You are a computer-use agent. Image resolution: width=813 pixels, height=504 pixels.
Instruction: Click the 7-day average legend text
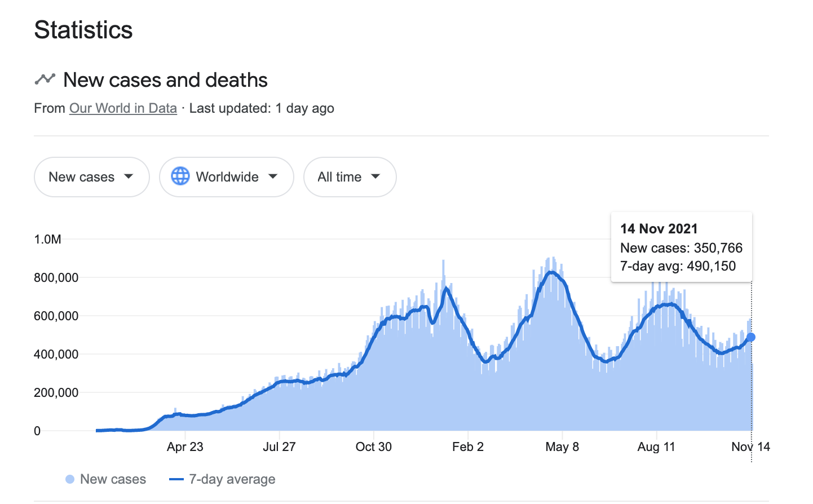[x=232, y=479]
